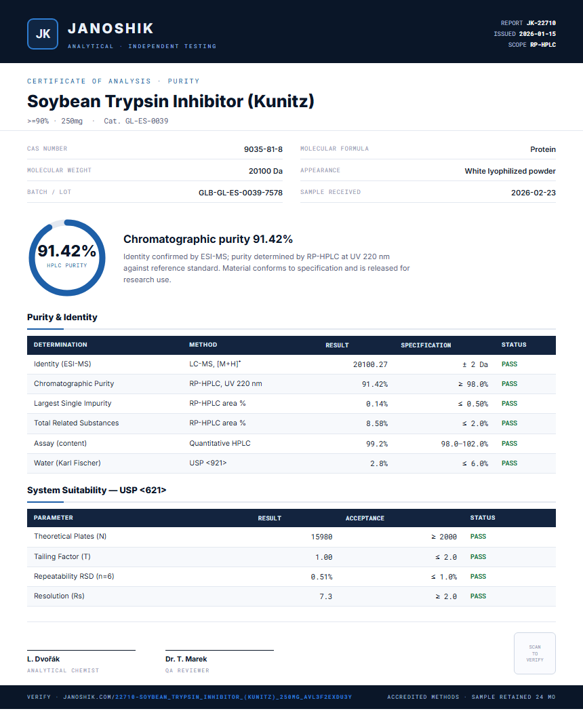This screenshot has height=728, width=583.
Task: Click the Largest Single Impurity row label
Action: [73, 403]
